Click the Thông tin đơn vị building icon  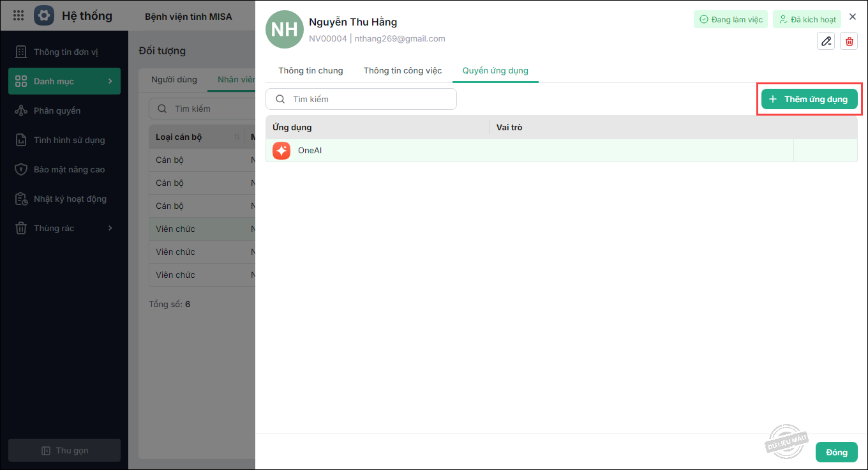click(x=21, y=52)
